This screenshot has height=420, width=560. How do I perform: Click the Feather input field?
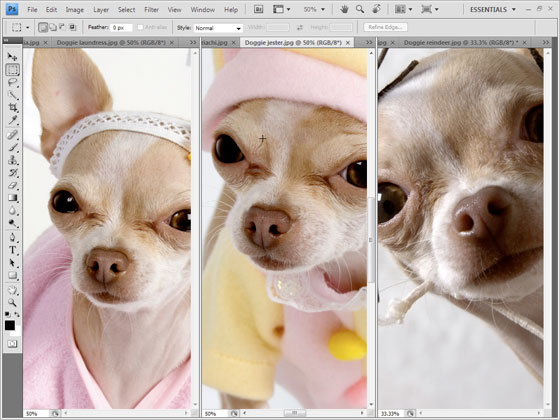[x=121, y=28]
